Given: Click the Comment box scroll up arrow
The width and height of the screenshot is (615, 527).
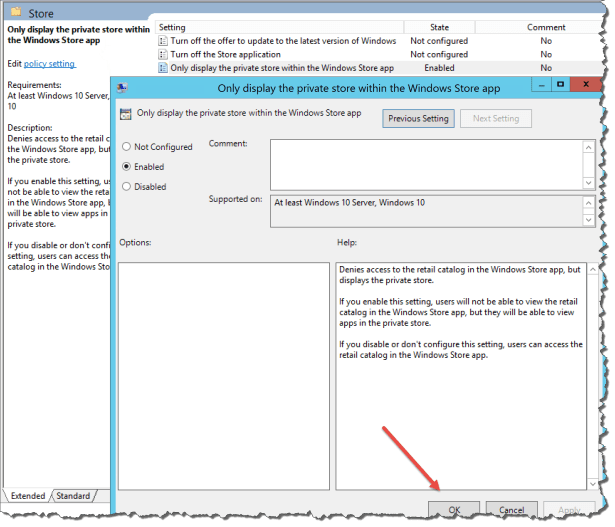Looking at the screenshot, I should [589, 146].
